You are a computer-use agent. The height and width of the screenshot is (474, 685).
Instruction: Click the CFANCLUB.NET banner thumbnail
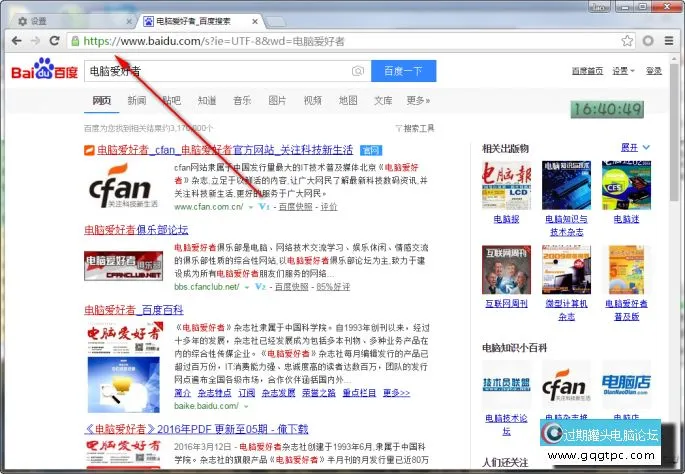click(x=123, y=266)
